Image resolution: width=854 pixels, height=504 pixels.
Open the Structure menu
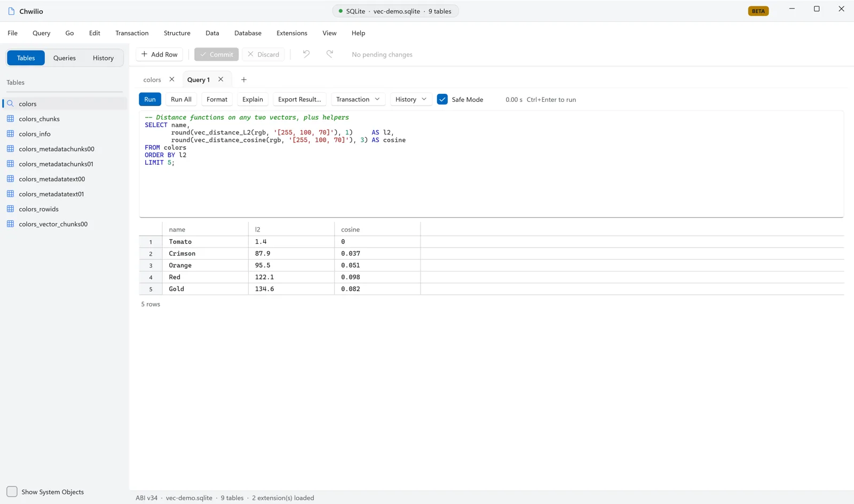177,33
